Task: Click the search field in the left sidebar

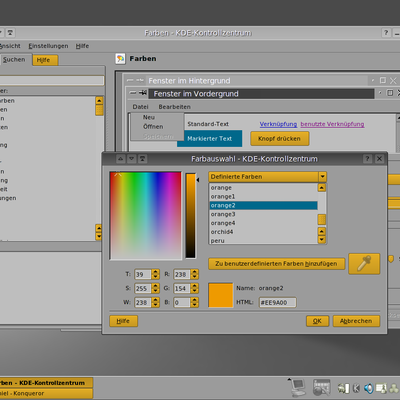Action: point(52,80)
